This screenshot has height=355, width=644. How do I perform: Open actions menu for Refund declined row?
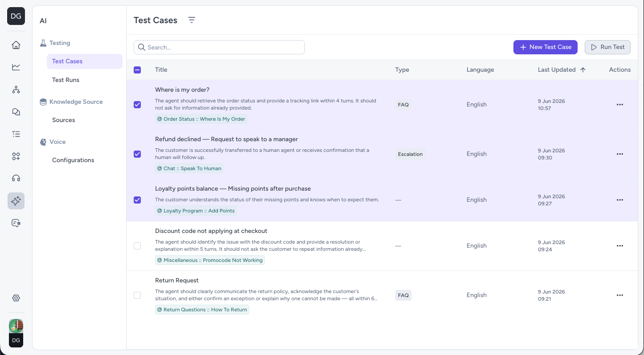[619, 154]
